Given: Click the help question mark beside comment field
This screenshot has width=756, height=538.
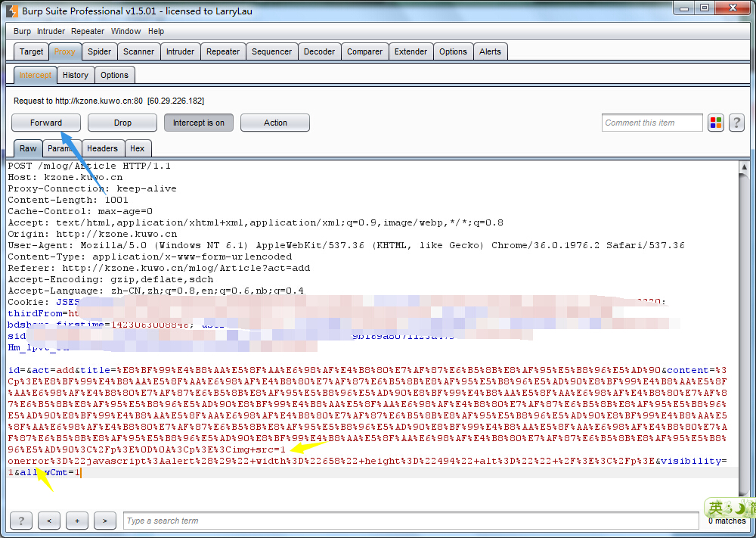Looking at the screenshot, I should click(736, 123).
